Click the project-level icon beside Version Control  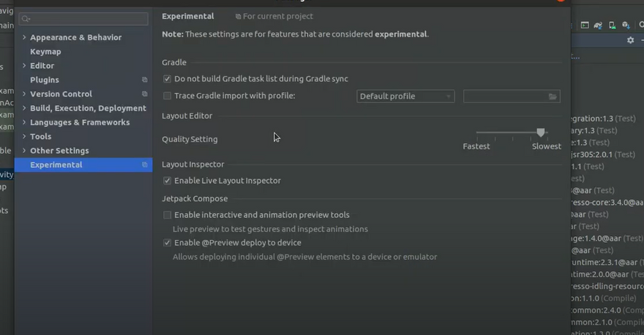click(x=145, y=94)
